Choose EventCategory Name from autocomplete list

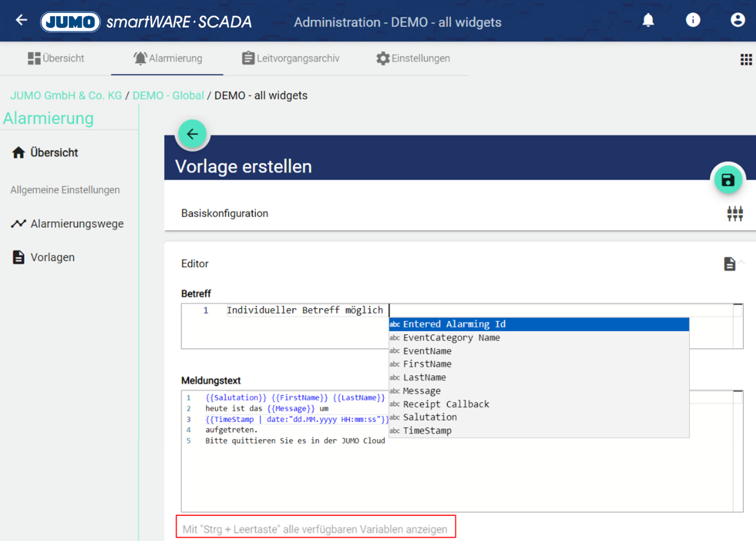tap(451, 338)
